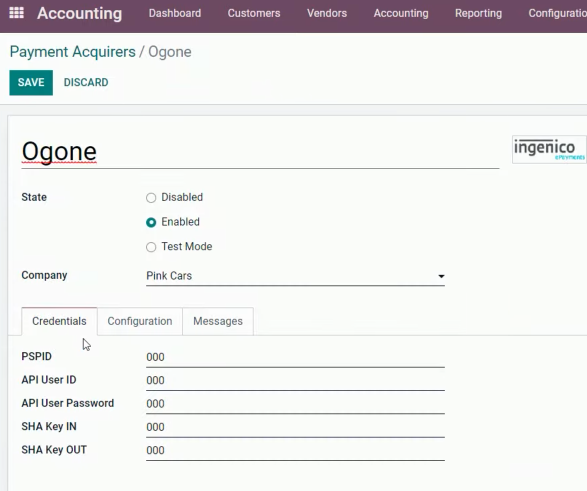
Task: Click into the PSPID input field
Action: pos(295,357)
